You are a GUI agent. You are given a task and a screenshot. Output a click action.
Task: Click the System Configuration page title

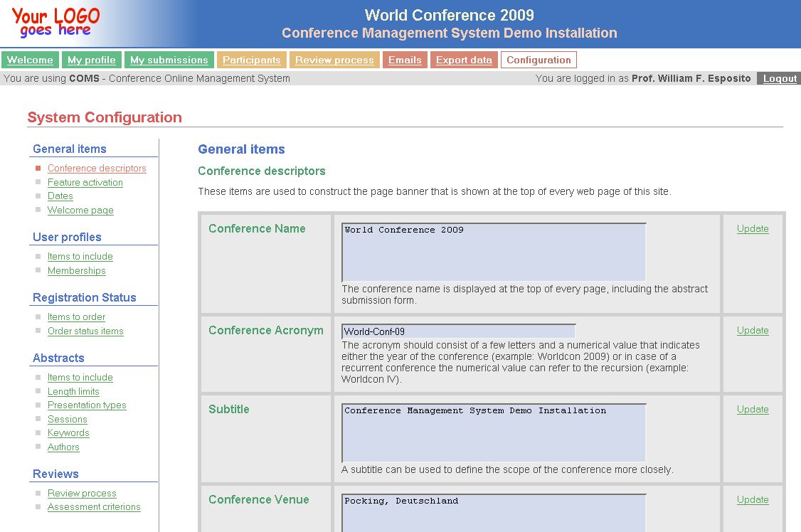(105, 117)
